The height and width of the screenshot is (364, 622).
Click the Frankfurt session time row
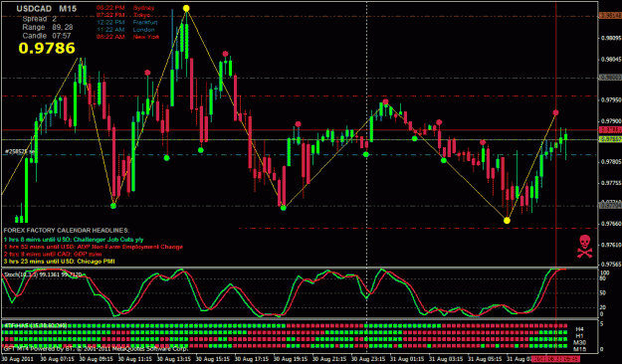point(127,22)
